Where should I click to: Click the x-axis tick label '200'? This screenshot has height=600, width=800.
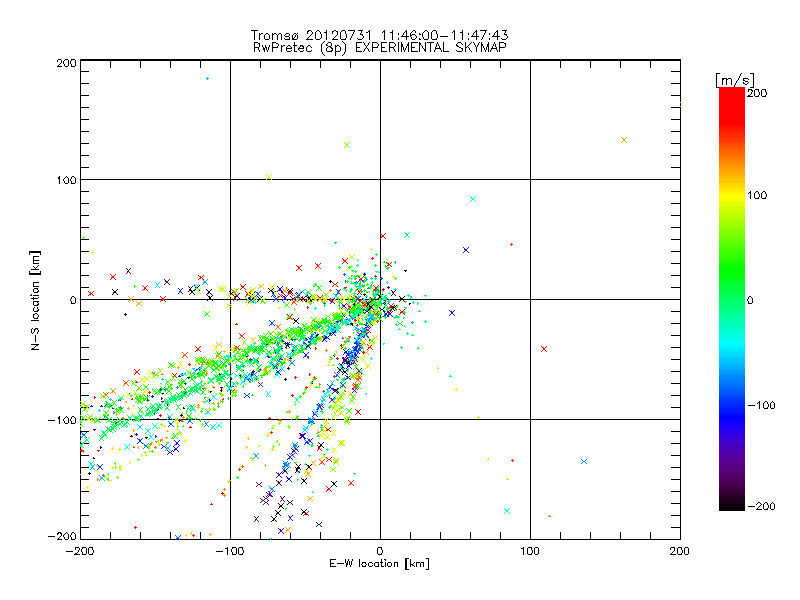coord(680,552)
